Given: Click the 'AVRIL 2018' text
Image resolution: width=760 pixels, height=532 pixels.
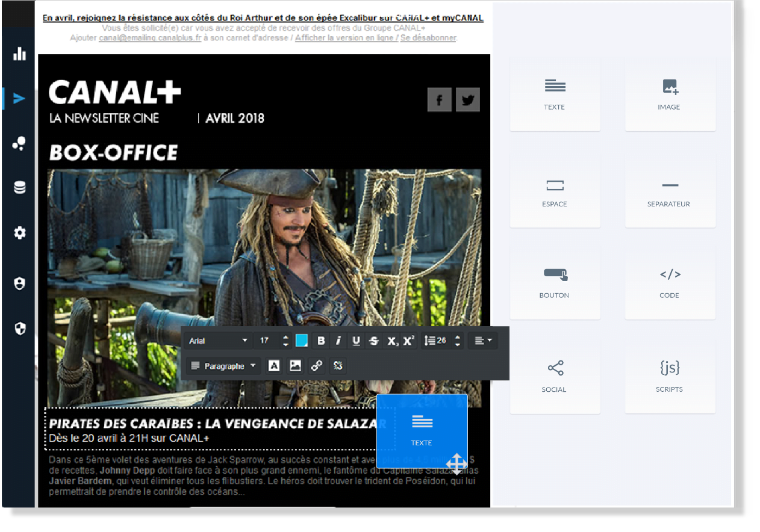Looking at the screenshot, I should point(235,118).
